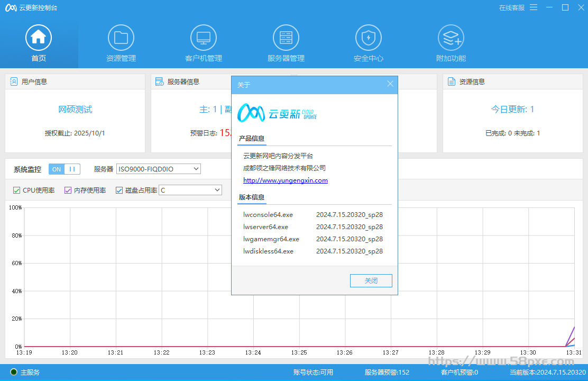The image size is (588, 381).
Task: Click 附加功能 tab label
Action: click(451, 58)
